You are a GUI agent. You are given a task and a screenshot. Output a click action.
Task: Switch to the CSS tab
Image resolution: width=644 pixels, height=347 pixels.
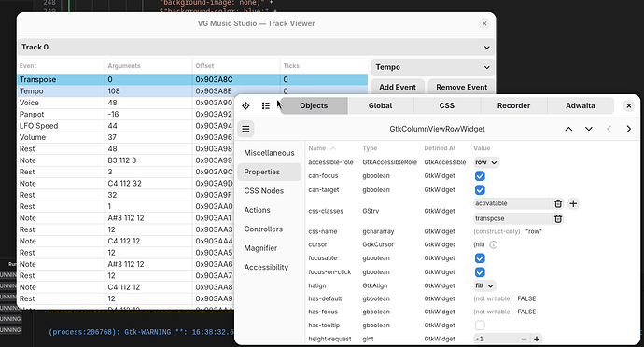(x=447, y=106)
